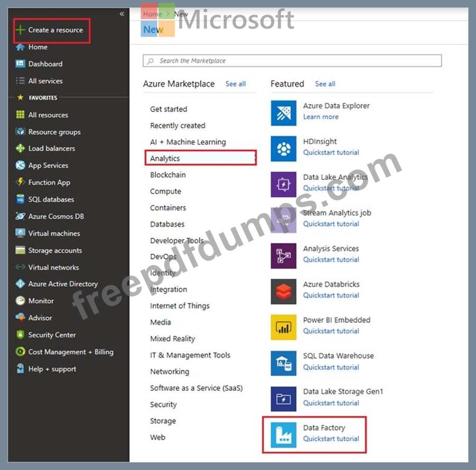The image size is (476, 470).
Task: Open the IT & Management Tools category
Action: (190, 355)
